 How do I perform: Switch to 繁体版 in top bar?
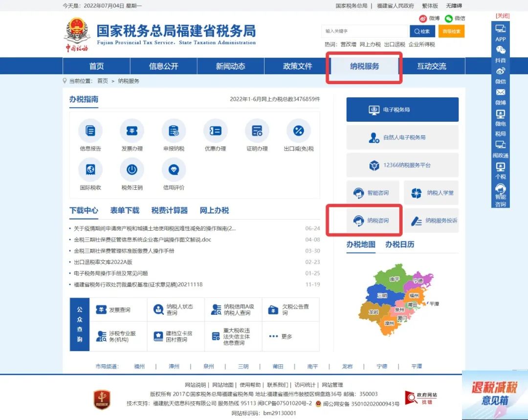(430, 6)
